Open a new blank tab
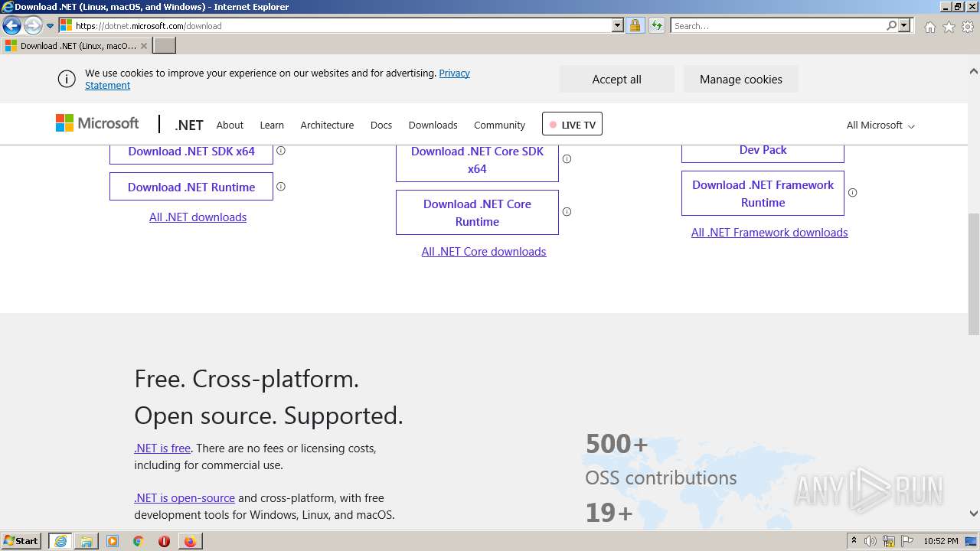980x551 pixels. (x=165, y=46)
